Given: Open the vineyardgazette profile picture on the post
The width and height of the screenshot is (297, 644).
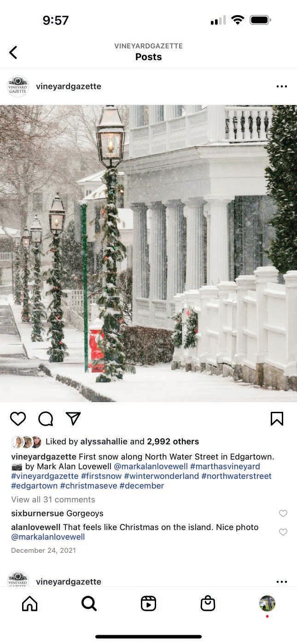Looking at the screenshot, I should click(18, 86).
